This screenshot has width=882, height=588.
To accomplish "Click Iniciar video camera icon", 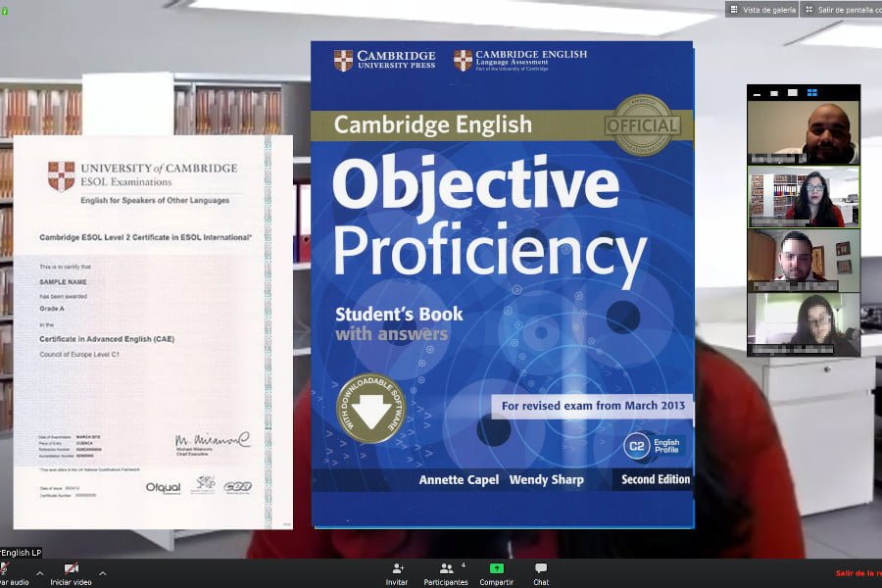I will tap(71, 568).
